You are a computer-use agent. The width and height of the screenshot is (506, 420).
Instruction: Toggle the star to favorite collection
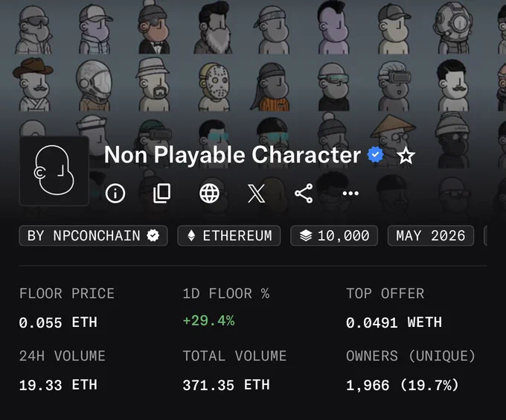coord(406,156)
